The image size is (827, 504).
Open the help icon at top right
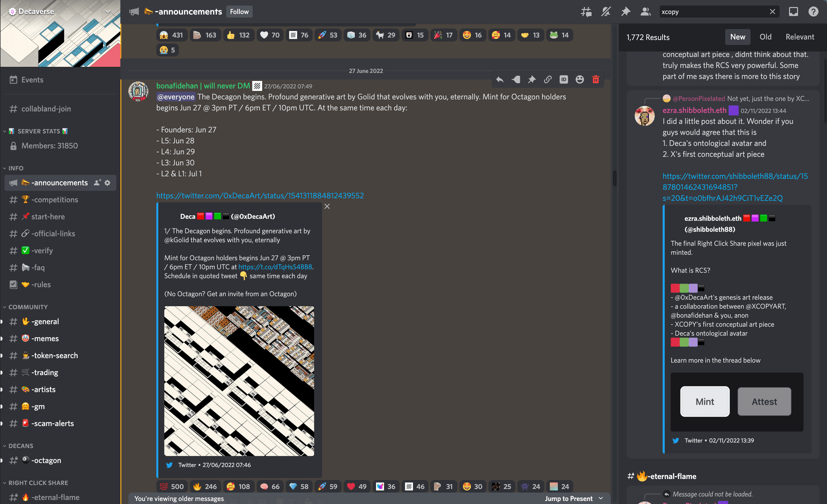pos(814,12)
